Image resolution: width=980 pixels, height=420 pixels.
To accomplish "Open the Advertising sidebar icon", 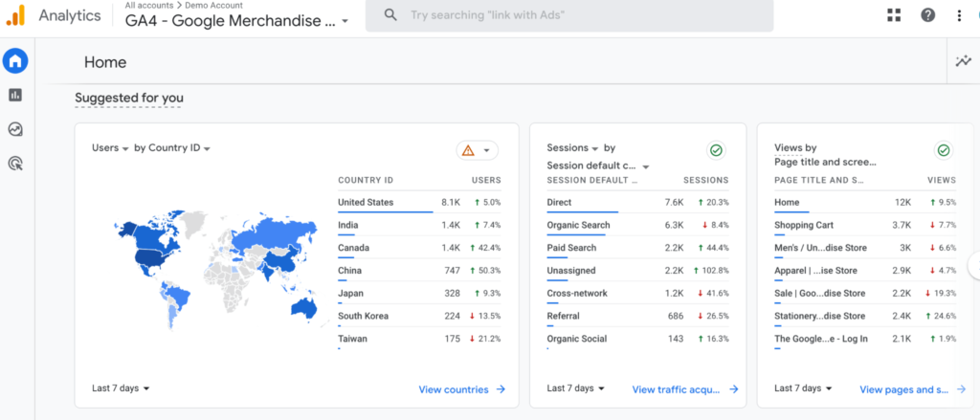I will point(15,164).
